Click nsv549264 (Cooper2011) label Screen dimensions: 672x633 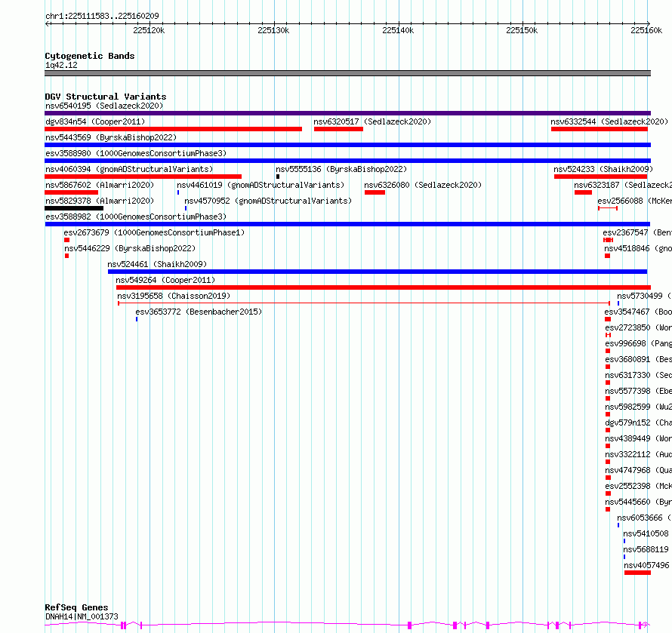tap(165, 280)
